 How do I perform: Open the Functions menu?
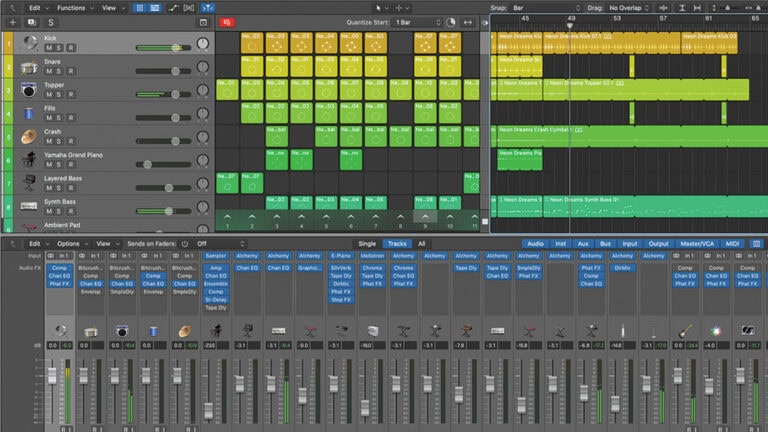click(74, 8)
